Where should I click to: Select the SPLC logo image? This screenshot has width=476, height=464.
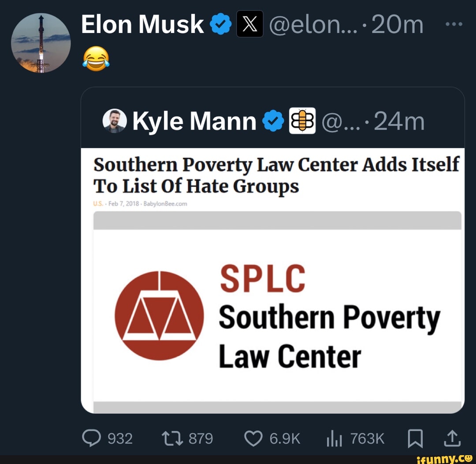click(x=159, y=315)
